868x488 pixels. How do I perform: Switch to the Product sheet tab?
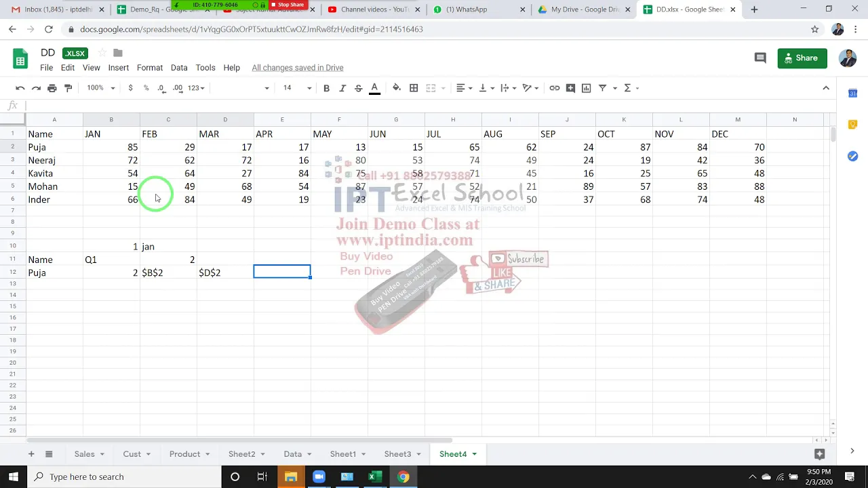(x=184, y=454)
